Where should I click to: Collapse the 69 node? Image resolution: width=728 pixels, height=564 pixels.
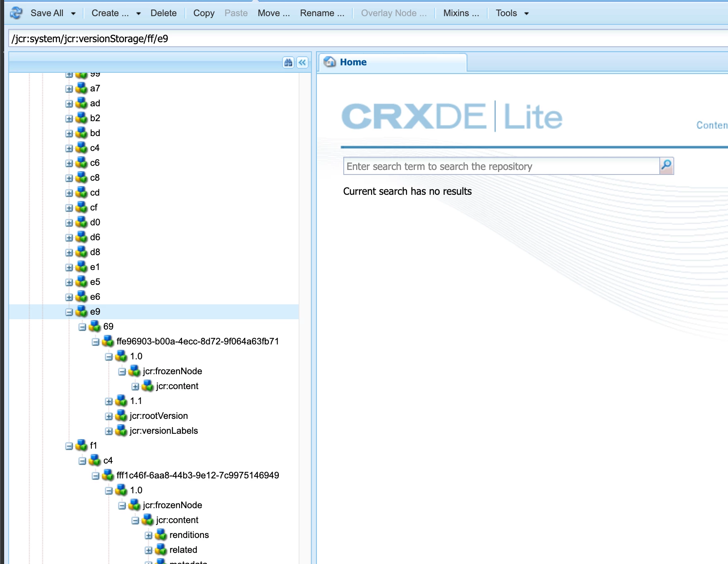pyautogui.click(x=82, y=327)
